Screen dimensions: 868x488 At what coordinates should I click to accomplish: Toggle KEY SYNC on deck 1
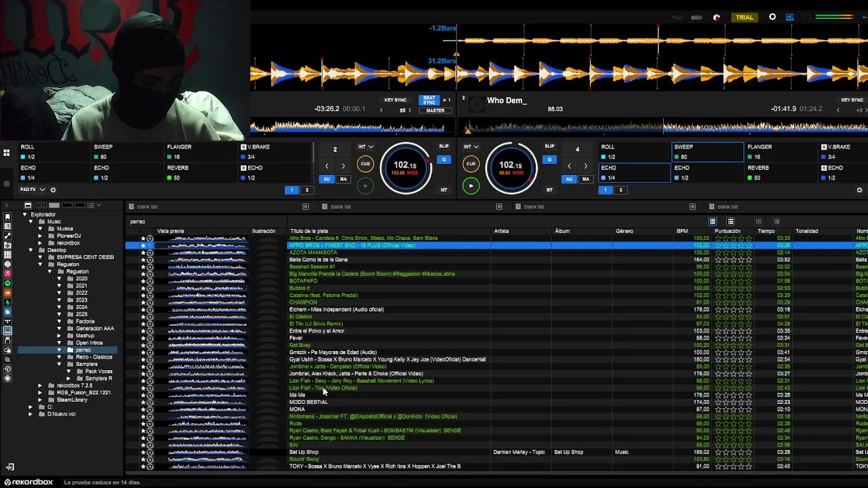tap(395, 100)
